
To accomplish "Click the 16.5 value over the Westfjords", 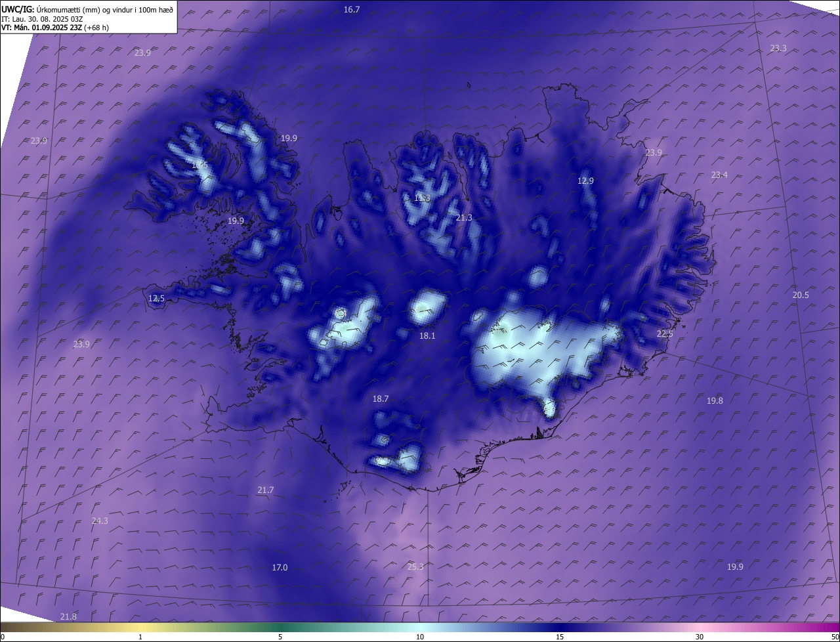I will point(199,165).
